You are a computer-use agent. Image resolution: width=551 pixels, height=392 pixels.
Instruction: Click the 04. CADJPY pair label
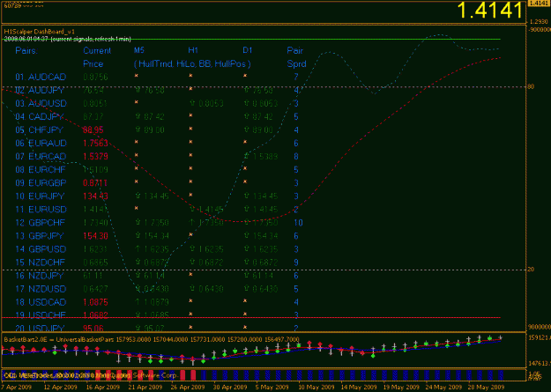tap(40, 116)
